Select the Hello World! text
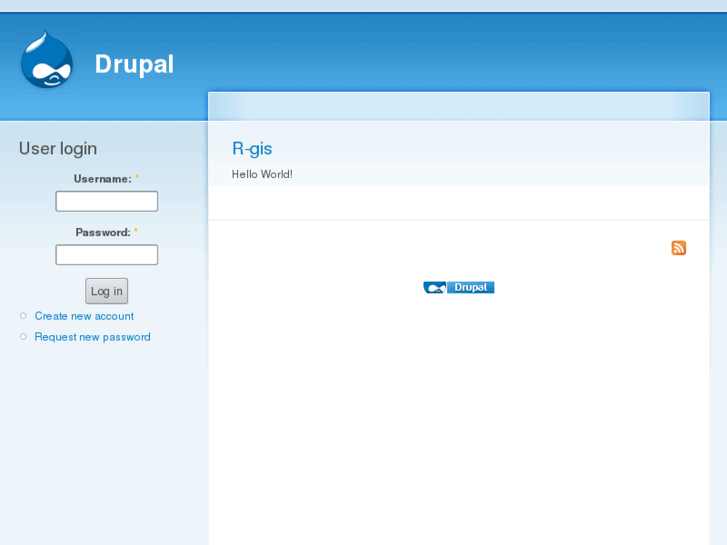Viewport: 727px width, 545px height. click(262, 174)
